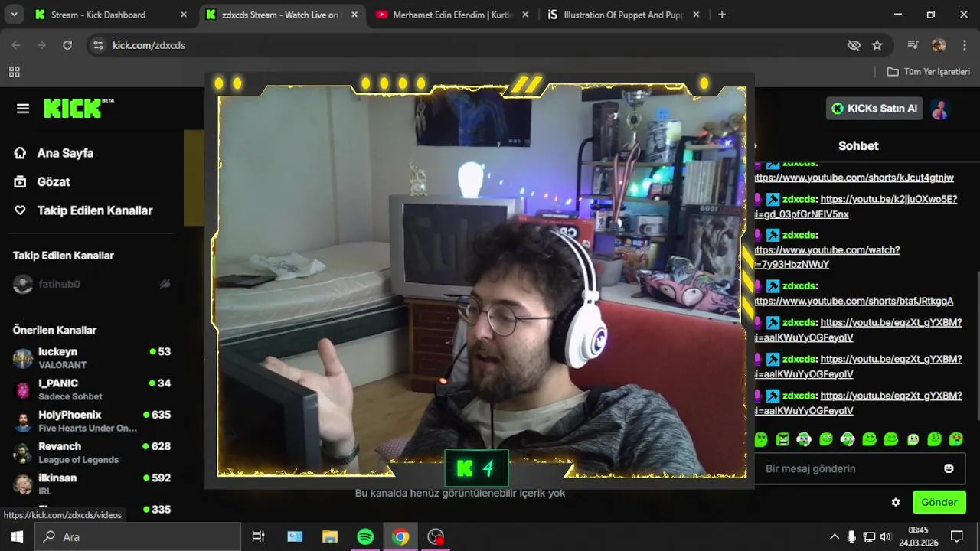Click the chat panel scrollbar
Screen dimensions: 980x551
(x=978, y=344)
